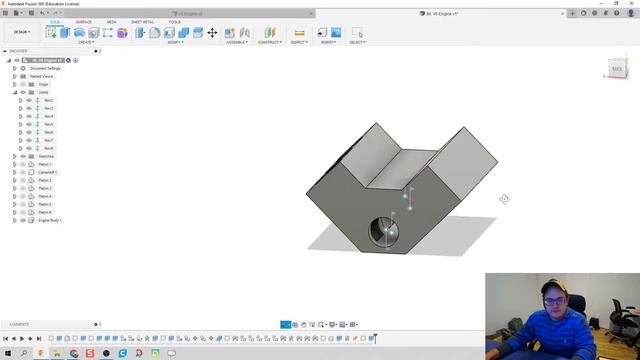
Task: Toggle visibility of Engine Body:1
Action: point(23,220)
